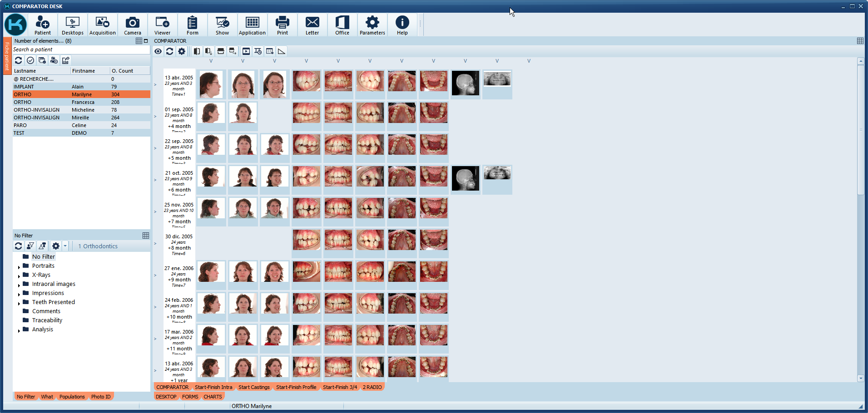The width and height of the screenshot is (868, 413).
Task: Open the Populations tab
Action: (72, 396)
